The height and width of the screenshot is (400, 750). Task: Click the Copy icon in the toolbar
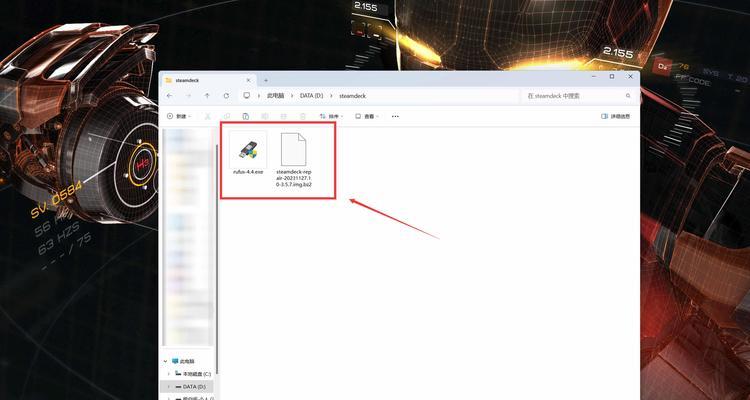pos(227,116)
